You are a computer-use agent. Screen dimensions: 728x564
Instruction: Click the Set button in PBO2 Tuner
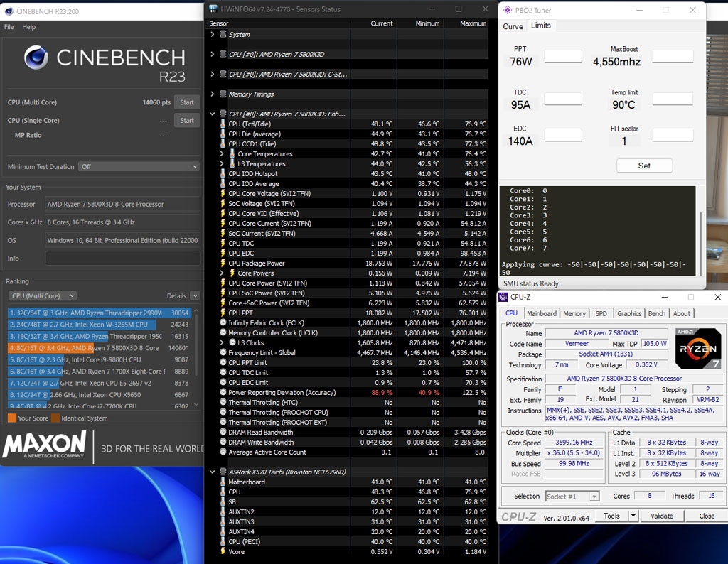(x=643, y=165)
